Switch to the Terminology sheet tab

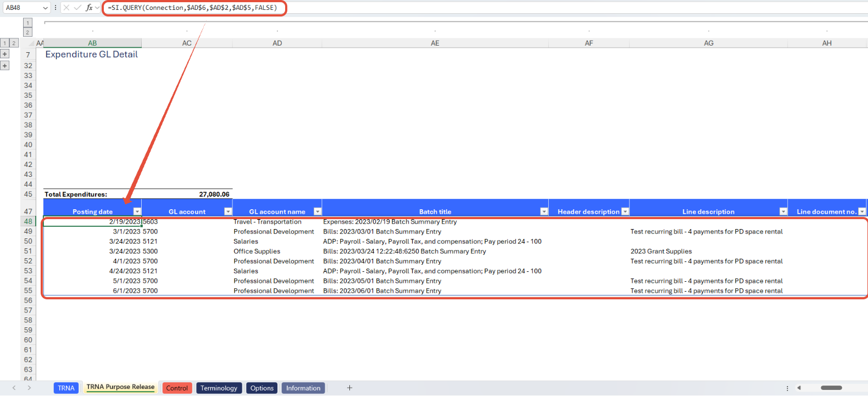point(219,388)
